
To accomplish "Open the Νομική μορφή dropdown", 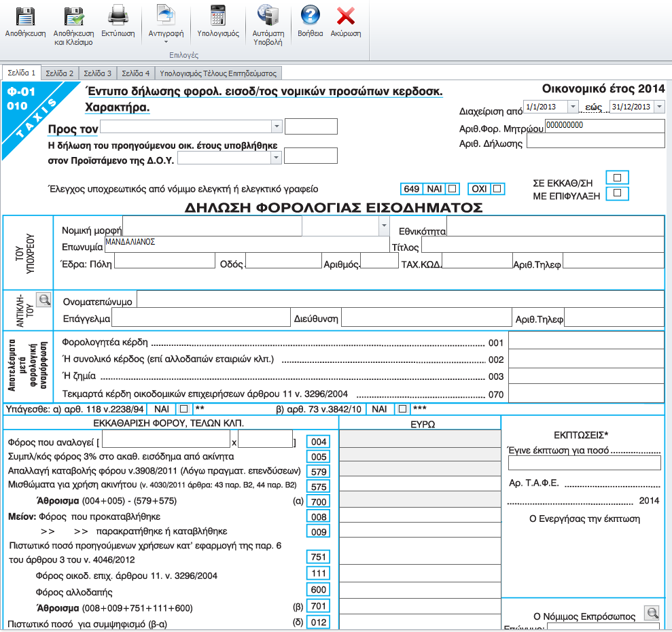I will click(384, 226).
